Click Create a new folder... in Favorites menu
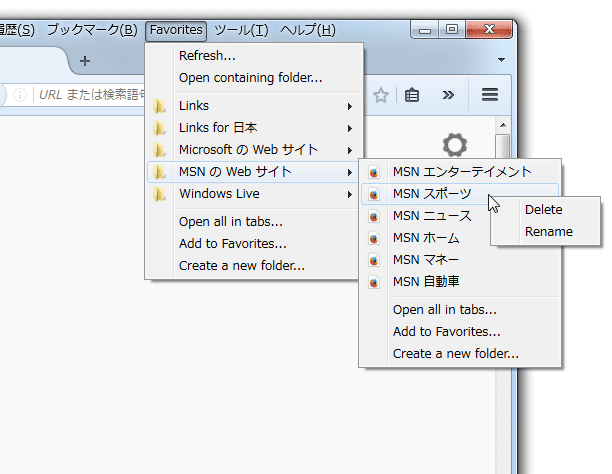 pos(253,266)
